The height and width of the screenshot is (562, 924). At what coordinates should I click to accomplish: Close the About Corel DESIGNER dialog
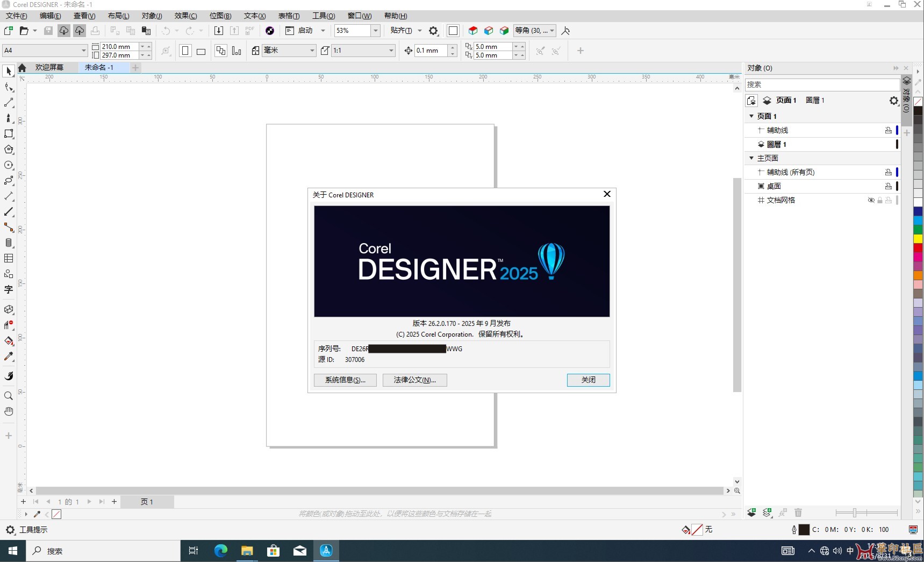coord(607,194)
